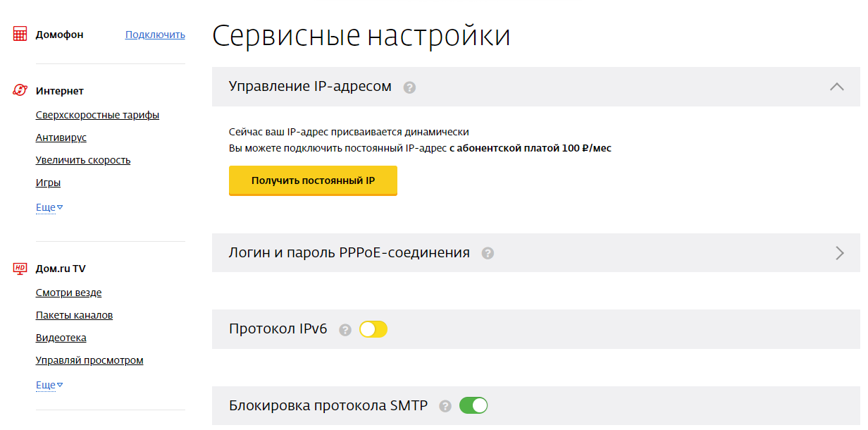Open the Антивирус link
The image size is (868, 430).
tap(61, 137)
